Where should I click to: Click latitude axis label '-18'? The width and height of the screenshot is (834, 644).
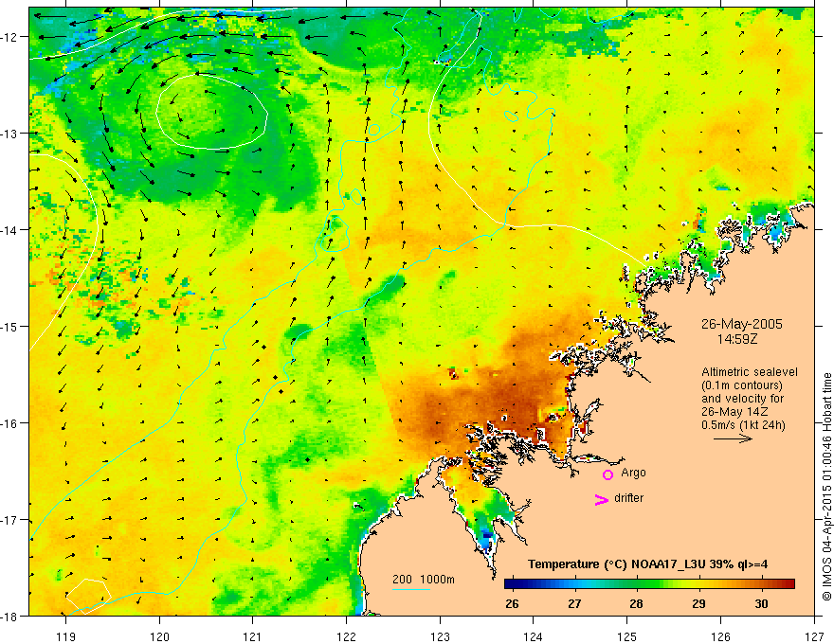click(10, 616)
